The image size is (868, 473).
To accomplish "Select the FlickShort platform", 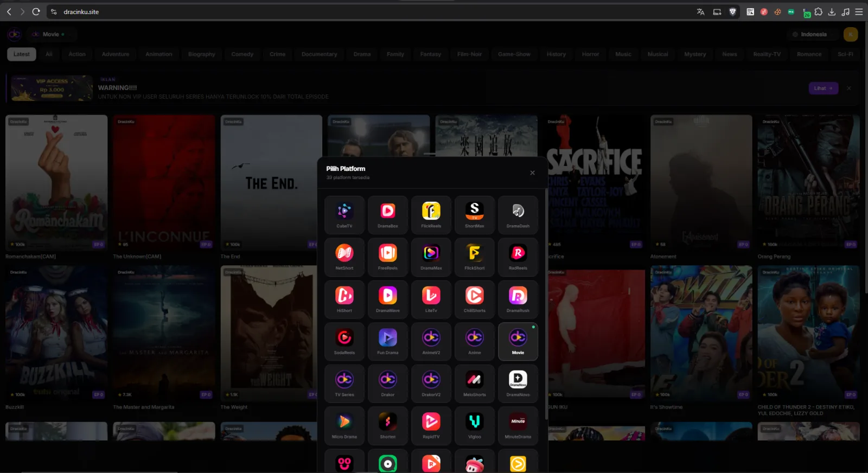I will point(475,257).
